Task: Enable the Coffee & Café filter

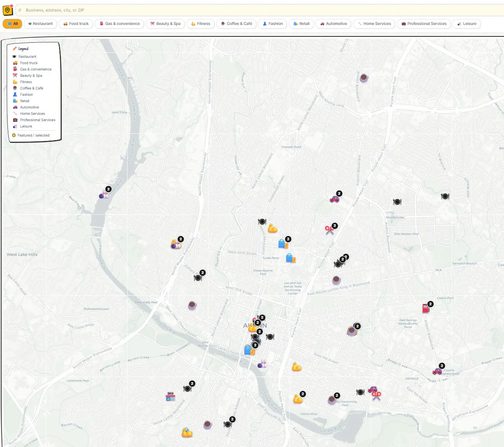Action: click(237, 24)
